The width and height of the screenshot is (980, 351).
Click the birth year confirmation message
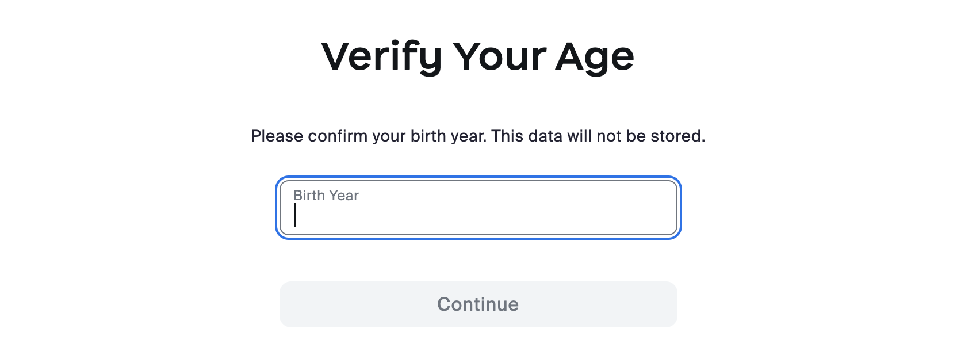click(x=477, y=136)
